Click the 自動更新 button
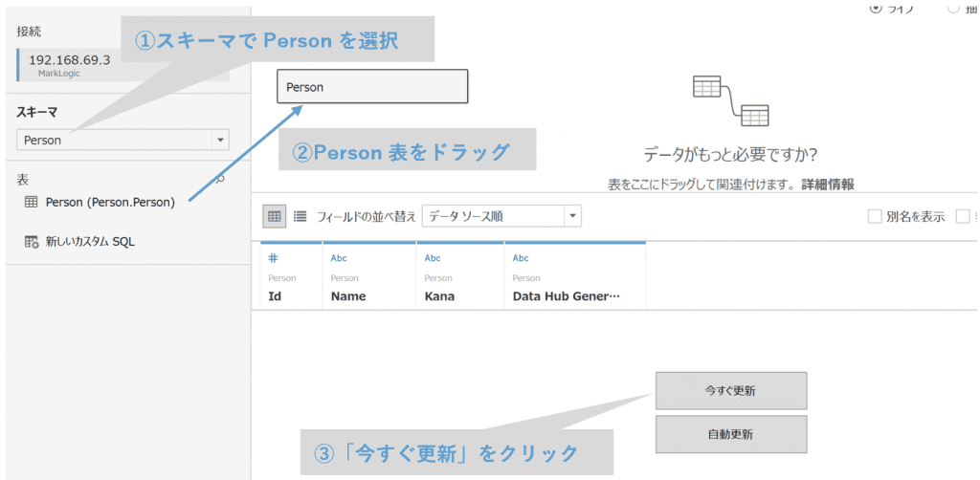Image resolution: width=980 pixels, height=480 pixels. [731, 434]
